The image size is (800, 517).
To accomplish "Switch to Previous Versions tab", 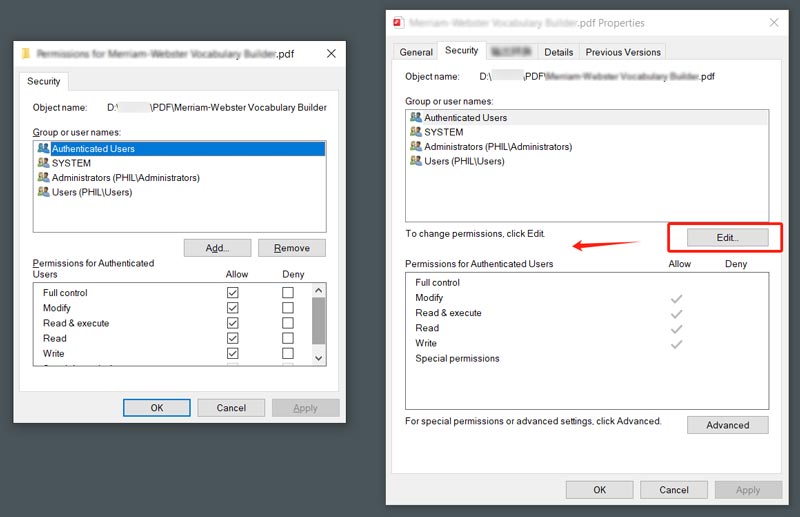I will click(x=622, y=52).
